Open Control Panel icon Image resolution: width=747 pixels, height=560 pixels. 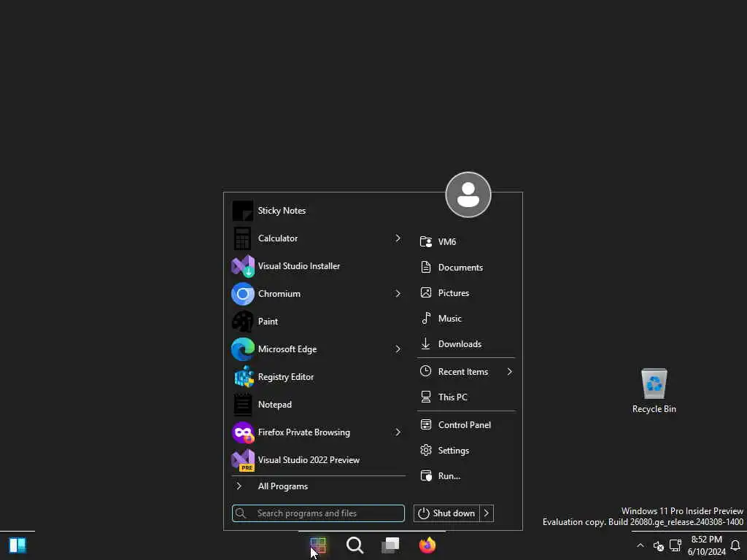pyautogui.click(x=426, y=425)
